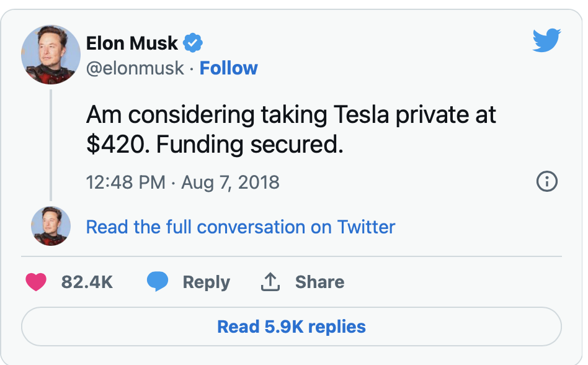This screenshot has height=365, width=588.
Task: Click the blue verified badge
Action: (194, 43)
